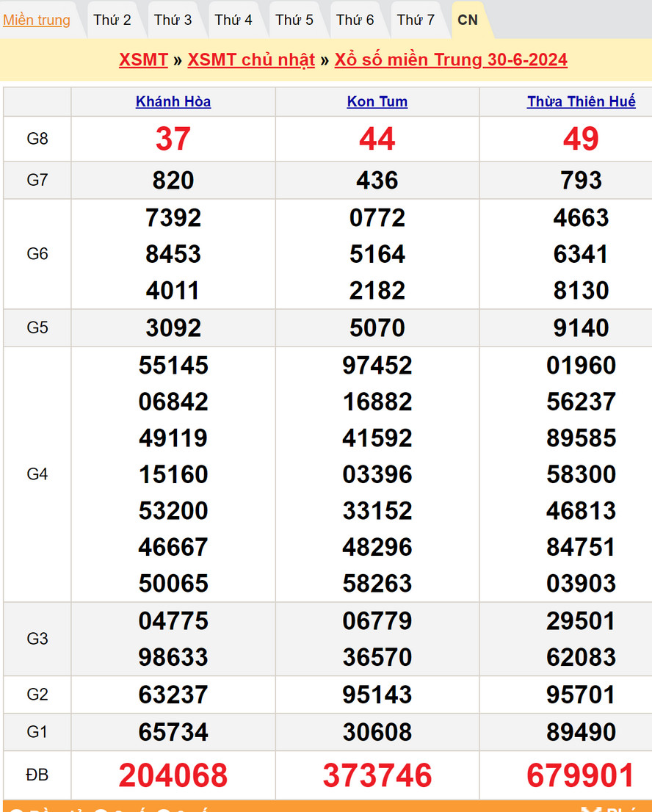Viewport: 652px width, 812px height.
Task: Open the XSMT chủ nhật link
Action: click(251, 60)
